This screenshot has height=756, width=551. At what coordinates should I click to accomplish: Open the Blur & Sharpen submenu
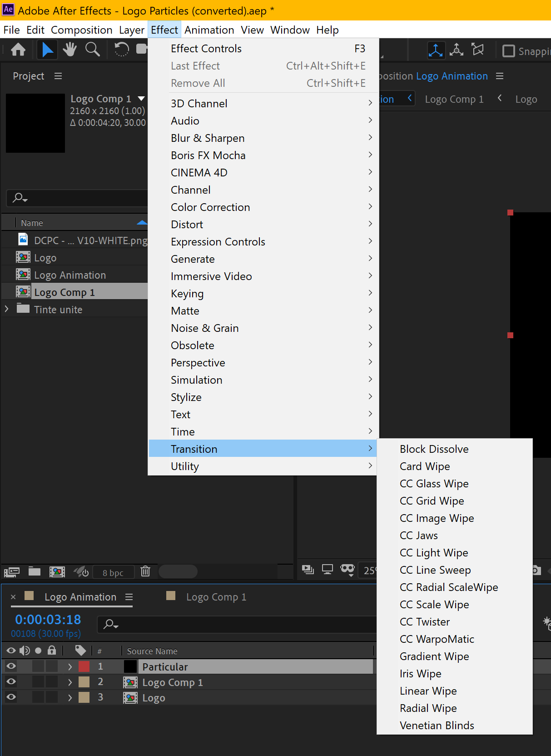(263, 138)
